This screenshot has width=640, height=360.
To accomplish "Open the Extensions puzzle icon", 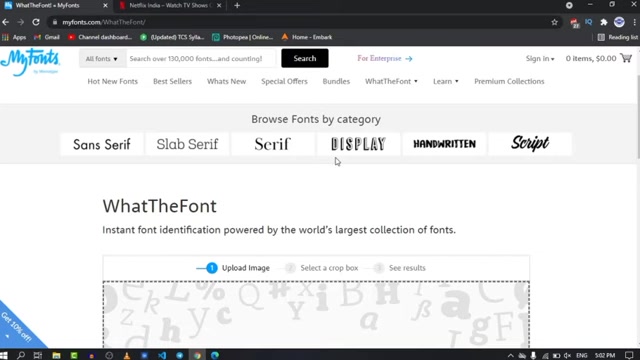I will tap(604, 22).
